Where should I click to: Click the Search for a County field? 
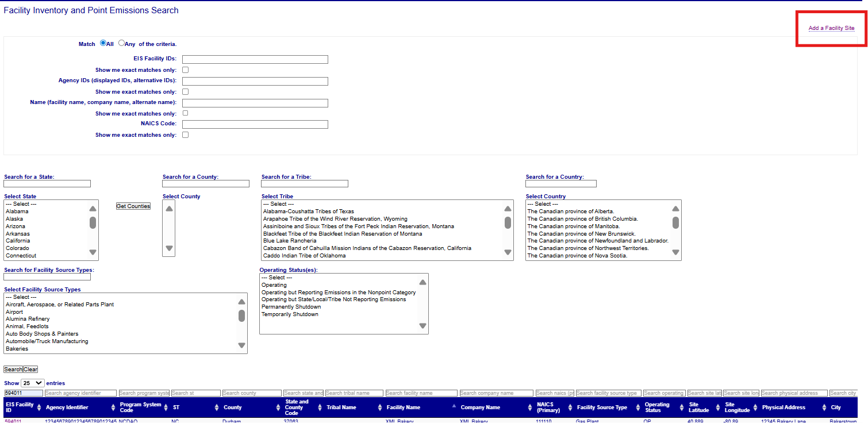(206, 184)
